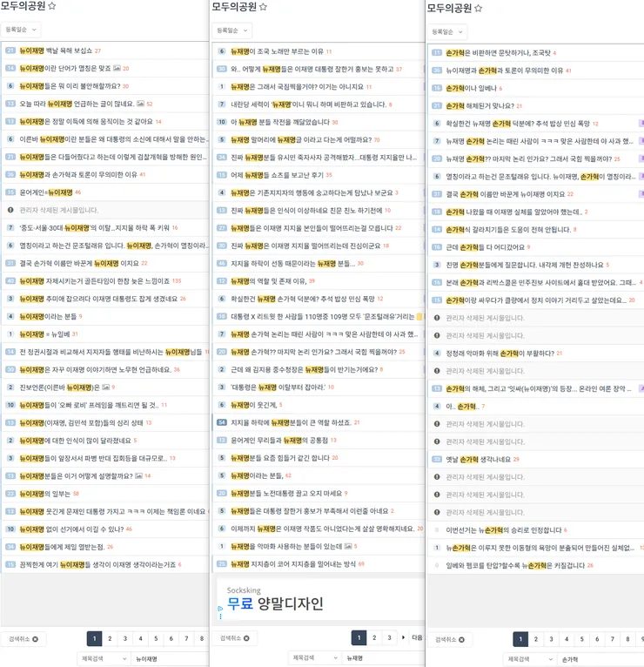Open image icon on '뉴재명을 악마화 사용하는' row
The width and height of the screenshot is (644, 667).
coord(348,546)
